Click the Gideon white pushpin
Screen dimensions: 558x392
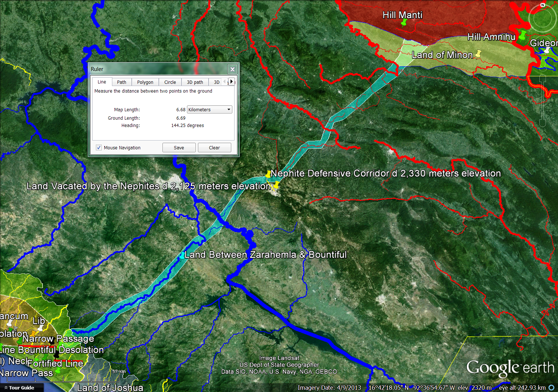pos(547,51)
